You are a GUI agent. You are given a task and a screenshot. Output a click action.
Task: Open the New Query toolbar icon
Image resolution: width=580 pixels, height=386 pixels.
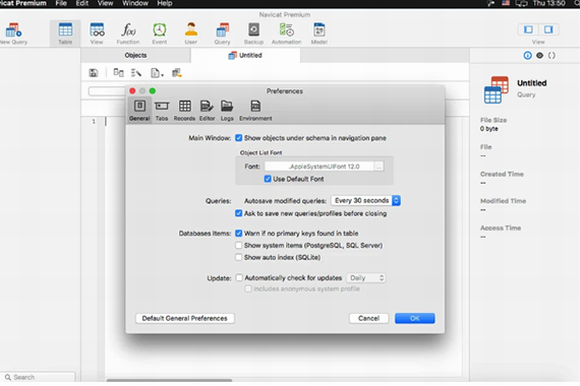[13, 34]
